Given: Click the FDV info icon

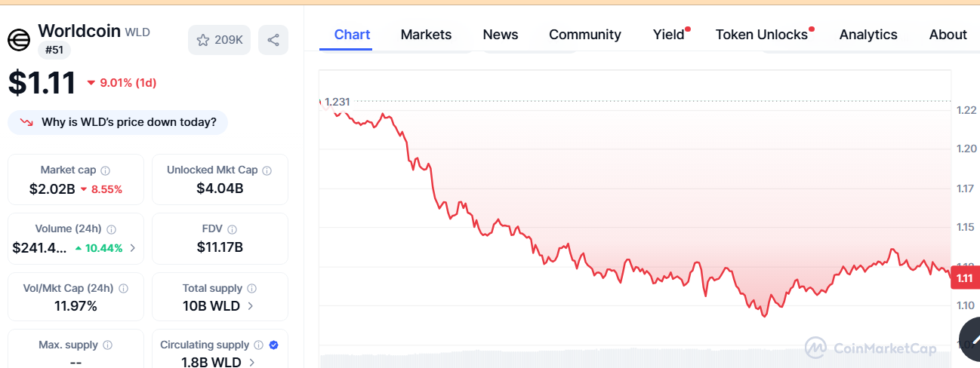Looking at the screenshot, I should point(233,229).
